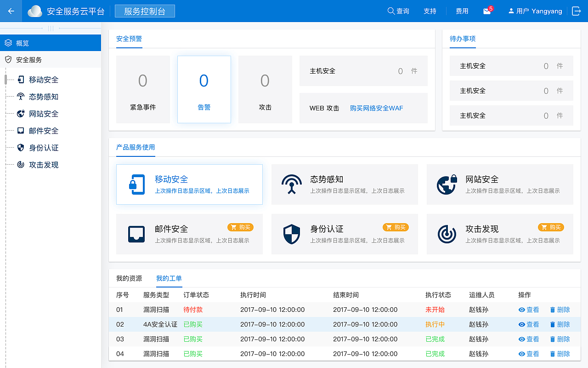Screen dimensions: 588x368
Task: Click the back arrow in the header
Action: pyautogui.click(x=11, y=11)
